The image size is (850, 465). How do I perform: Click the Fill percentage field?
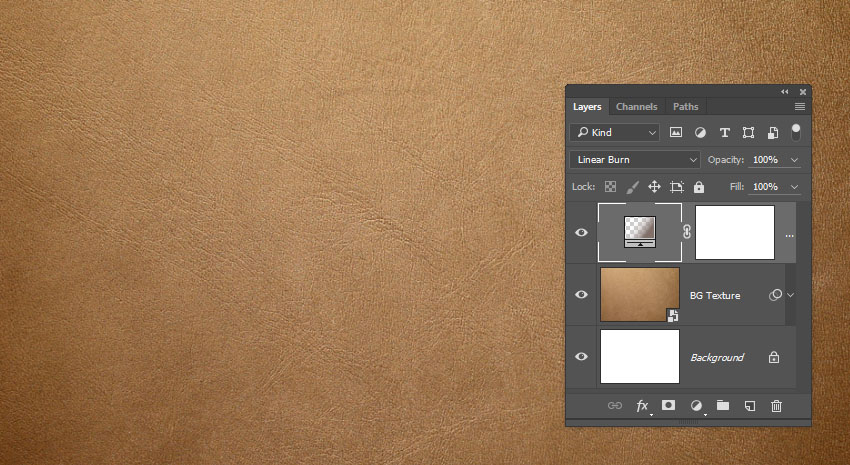(765, 187)
